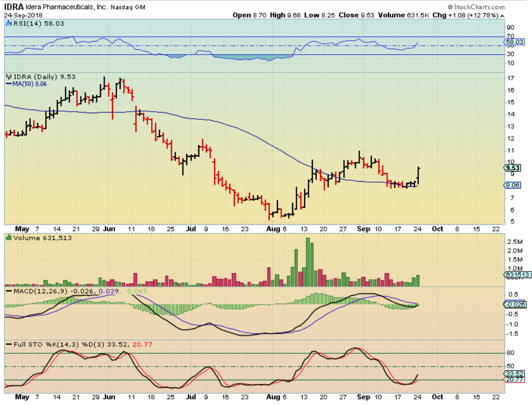532x405 pixels.
Task: Click the Low 8.25 value
Action: 320,15
